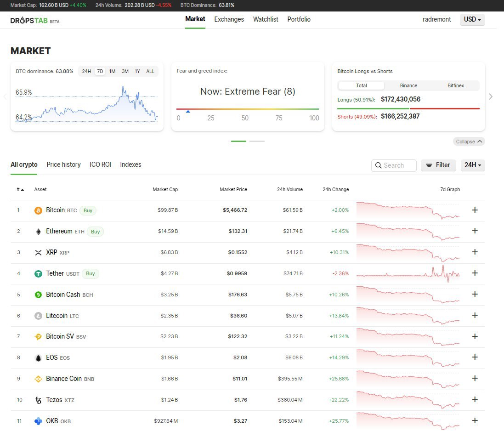The height and width of the screenshot is (431, 504).
Task: Sort table by Asset column
Action: point(40,190)
